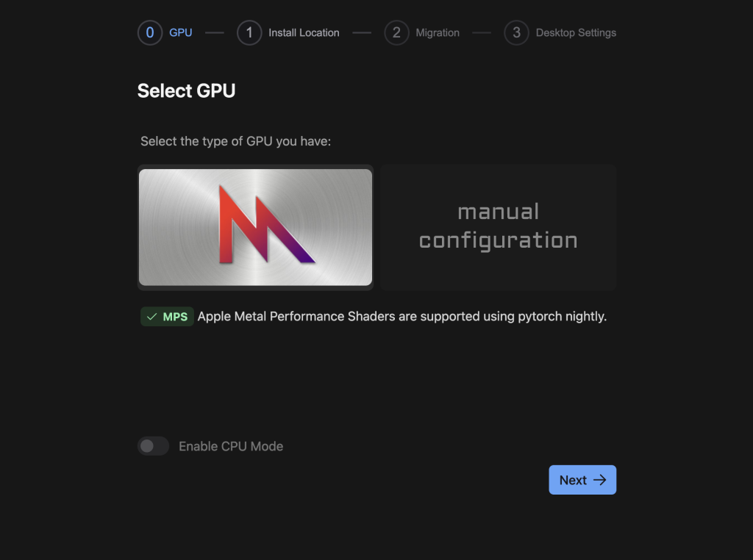Choose the manual configuration card
Screen dimensions: 753x560
click(499, 227)
